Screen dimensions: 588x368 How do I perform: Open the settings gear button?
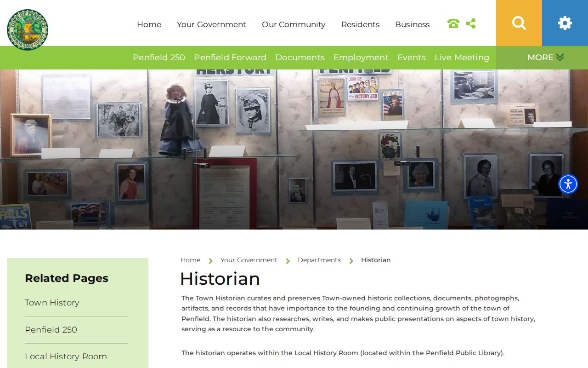(x=565, y=23)
